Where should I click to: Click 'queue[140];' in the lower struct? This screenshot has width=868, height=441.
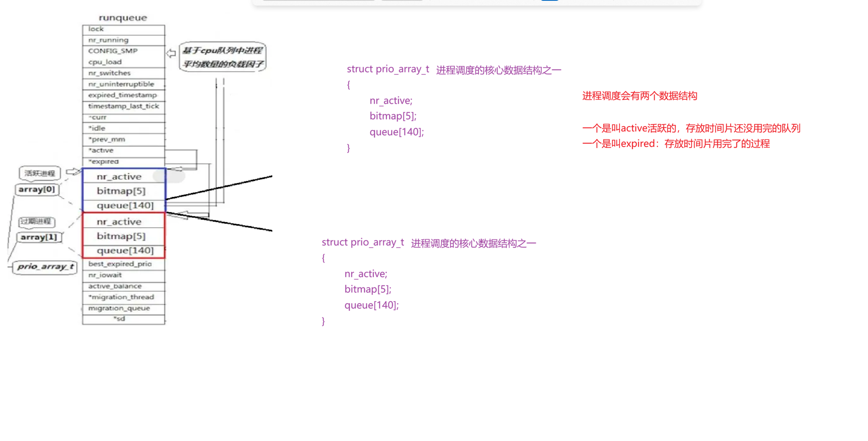(371, 305)
